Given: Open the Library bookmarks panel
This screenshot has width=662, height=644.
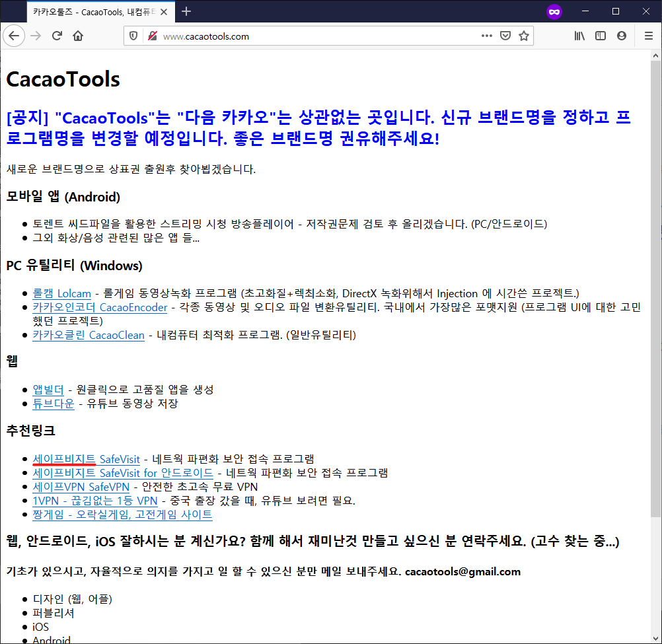Looking at the screenshot, I should [579, 36].
